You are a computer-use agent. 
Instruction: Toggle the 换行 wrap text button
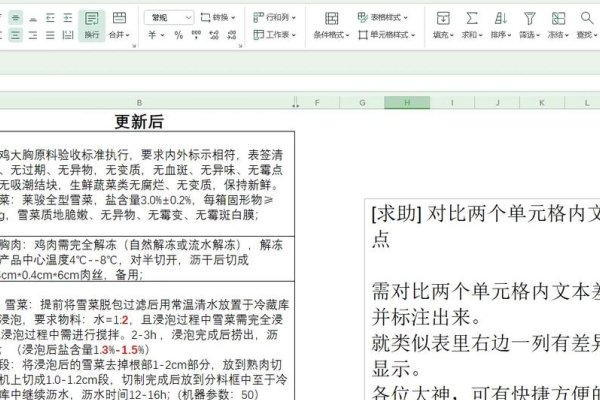92,25
